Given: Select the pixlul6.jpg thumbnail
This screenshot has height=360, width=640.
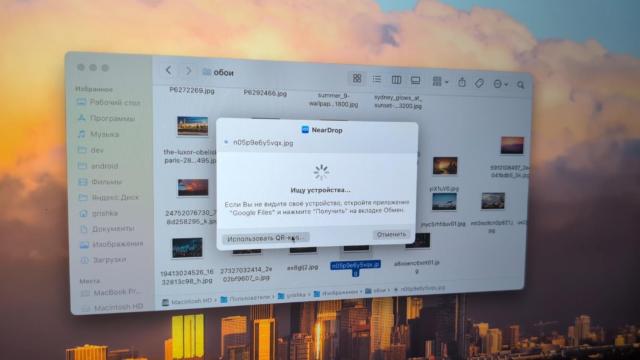Looking at the screenshot, I should [445, 166].
